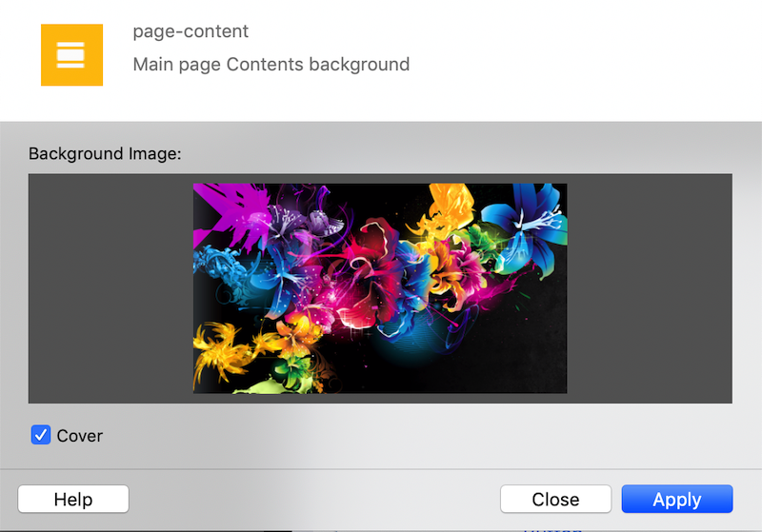
Task: Click the 'Background Image:' label
Action: (x=105, y=153)
